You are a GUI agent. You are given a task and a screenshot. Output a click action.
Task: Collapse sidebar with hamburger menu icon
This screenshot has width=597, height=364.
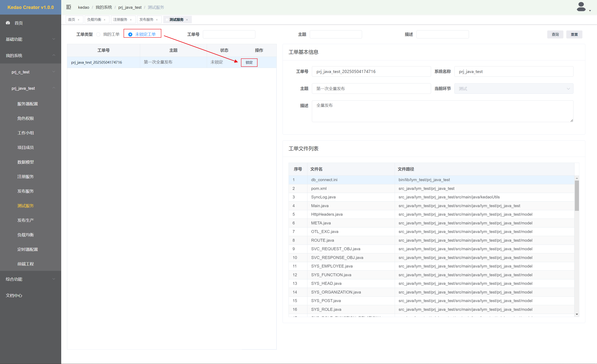pyautogui.click(x=69, y=7)
